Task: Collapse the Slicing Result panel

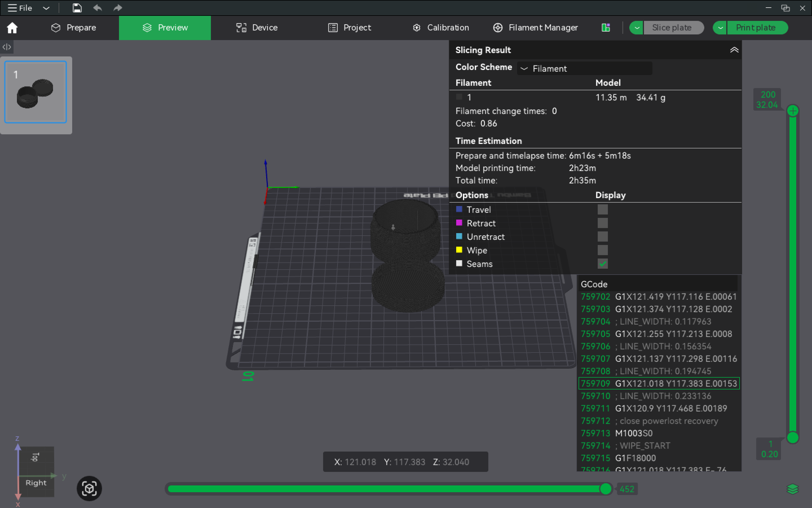Action: pos(734,50)
